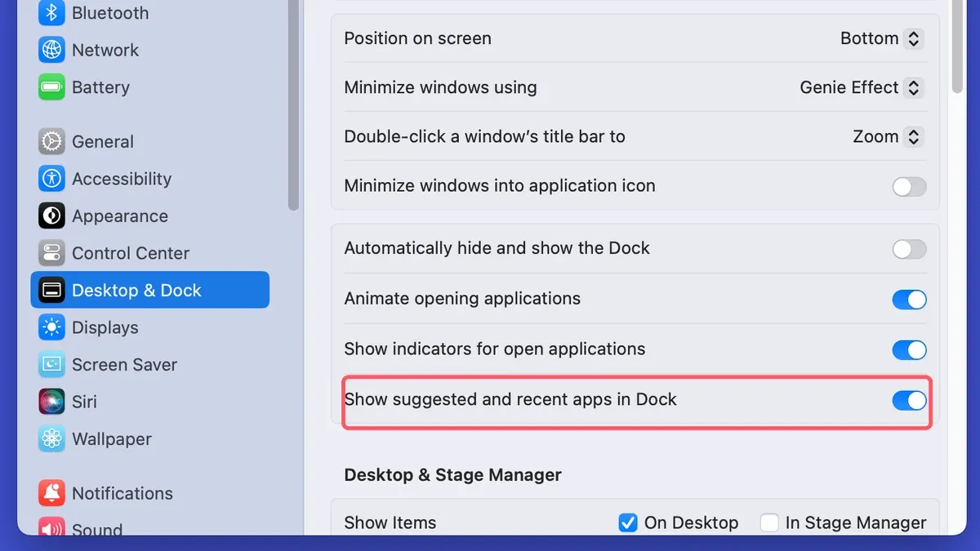Click the sidebar scrollbar
980x551 pixels.
293,104
